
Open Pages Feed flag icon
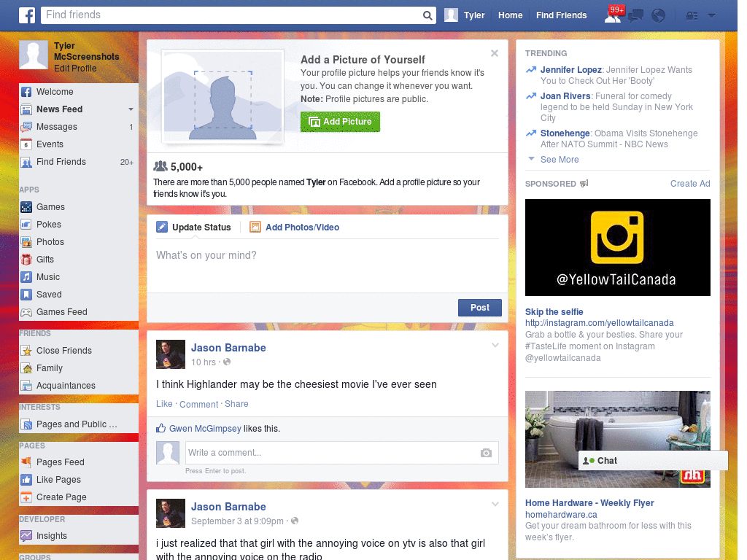coord(26,462)
